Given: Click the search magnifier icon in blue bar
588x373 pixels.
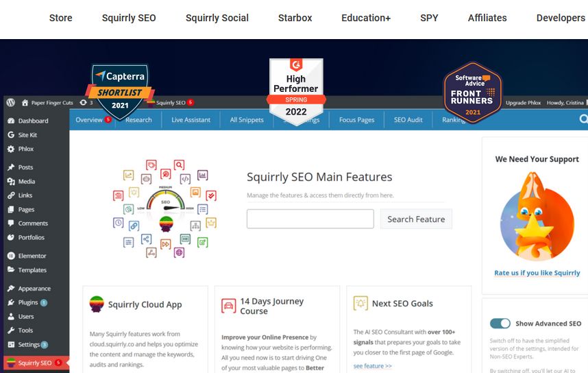Looking at the screenshot, I should tap(583, 119).
